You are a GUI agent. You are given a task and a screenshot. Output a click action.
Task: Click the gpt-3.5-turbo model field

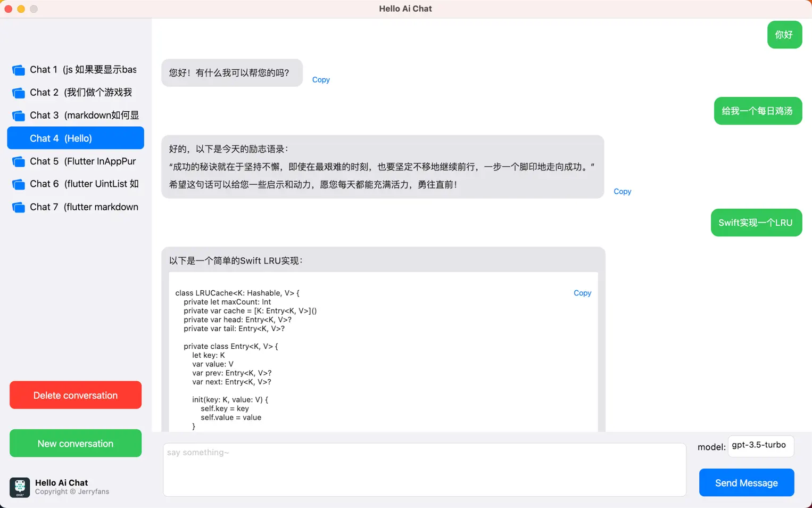pos(761,446)
